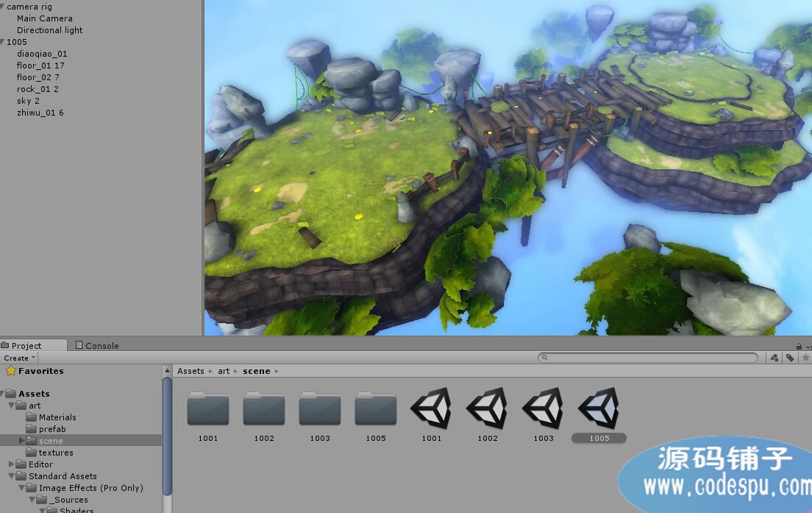Image resolution: width=812 pixels, height=513 pixels.
Task: Save search with the star icon
Action: (805, 358)
